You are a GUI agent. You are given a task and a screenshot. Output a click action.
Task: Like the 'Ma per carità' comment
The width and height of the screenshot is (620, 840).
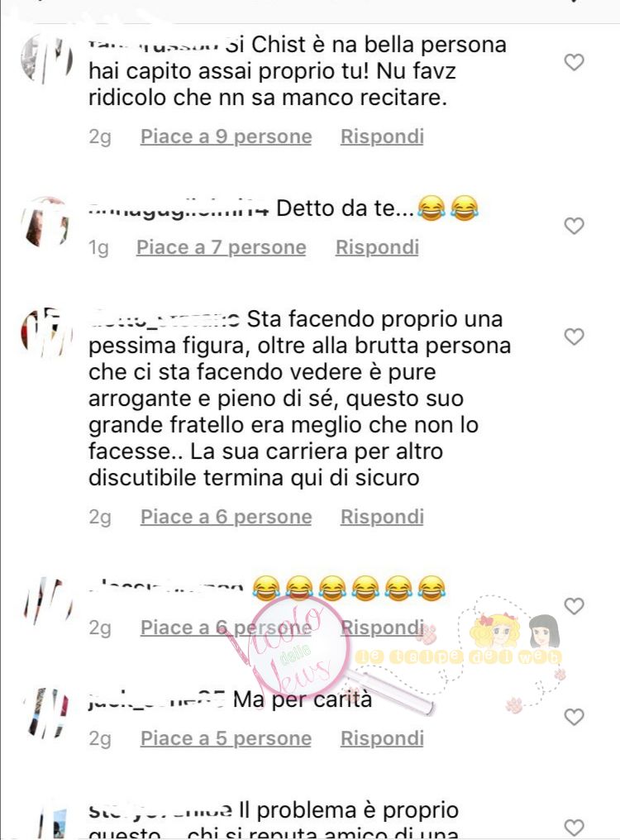574,717
